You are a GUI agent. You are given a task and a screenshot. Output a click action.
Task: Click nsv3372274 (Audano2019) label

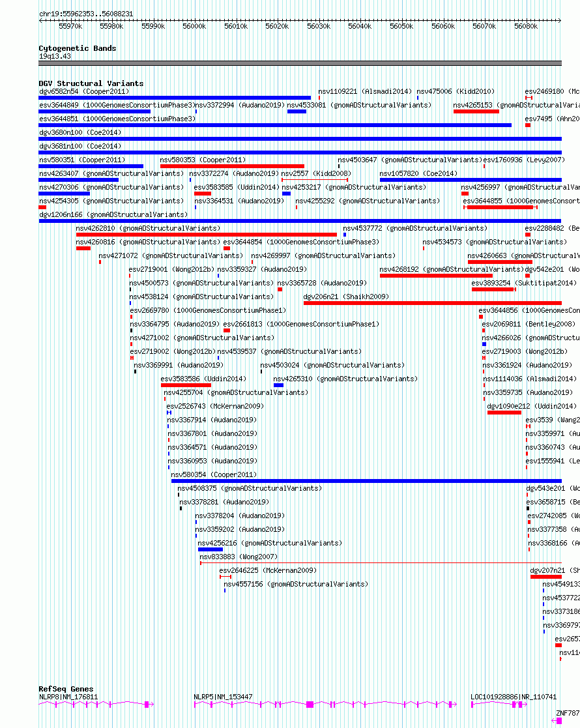point(234,173)
